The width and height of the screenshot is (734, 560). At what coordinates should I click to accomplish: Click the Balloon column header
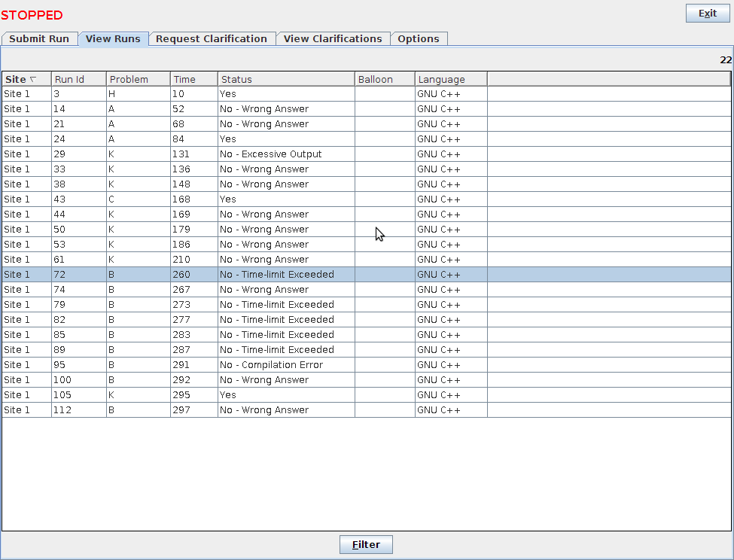(x=384, y=79)
